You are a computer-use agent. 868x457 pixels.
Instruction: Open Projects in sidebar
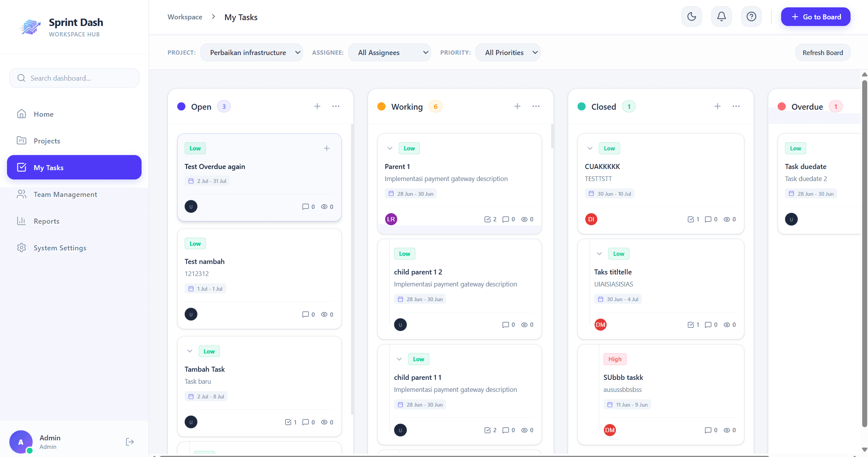[x=74, y=141]
